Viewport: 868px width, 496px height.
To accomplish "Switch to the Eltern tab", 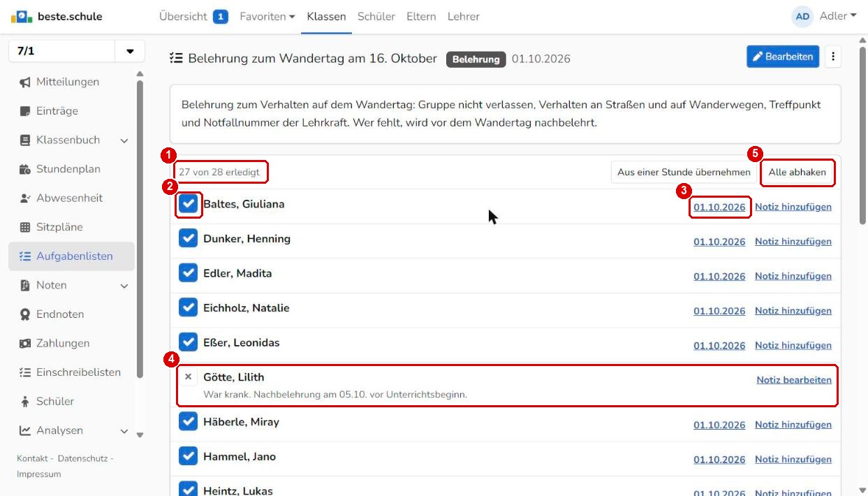I will pos(421,16).
